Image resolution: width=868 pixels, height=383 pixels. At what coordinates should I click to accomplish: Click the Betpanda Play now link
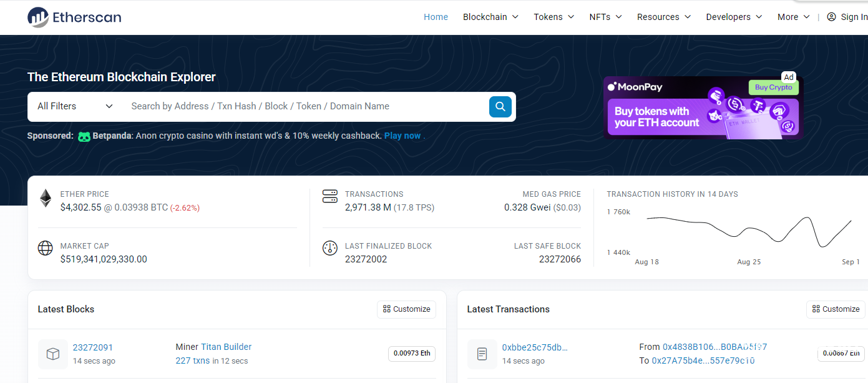tap(402, 136)
